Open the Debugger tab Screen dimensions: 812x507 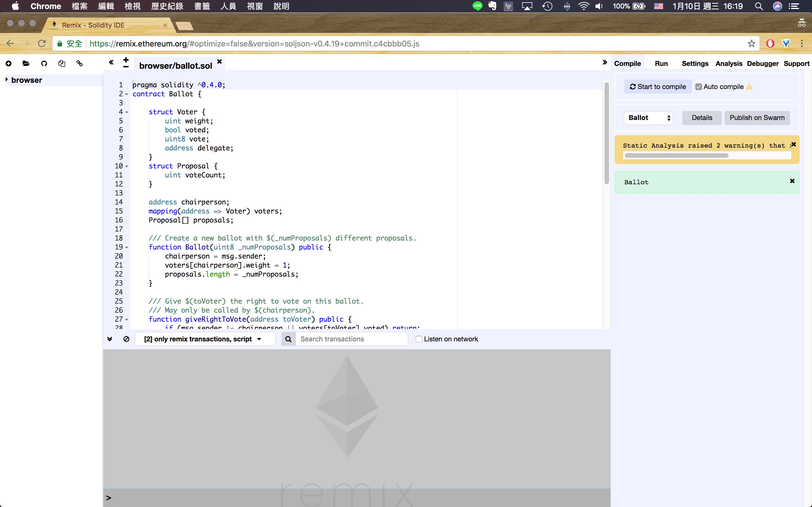(762, 63)
